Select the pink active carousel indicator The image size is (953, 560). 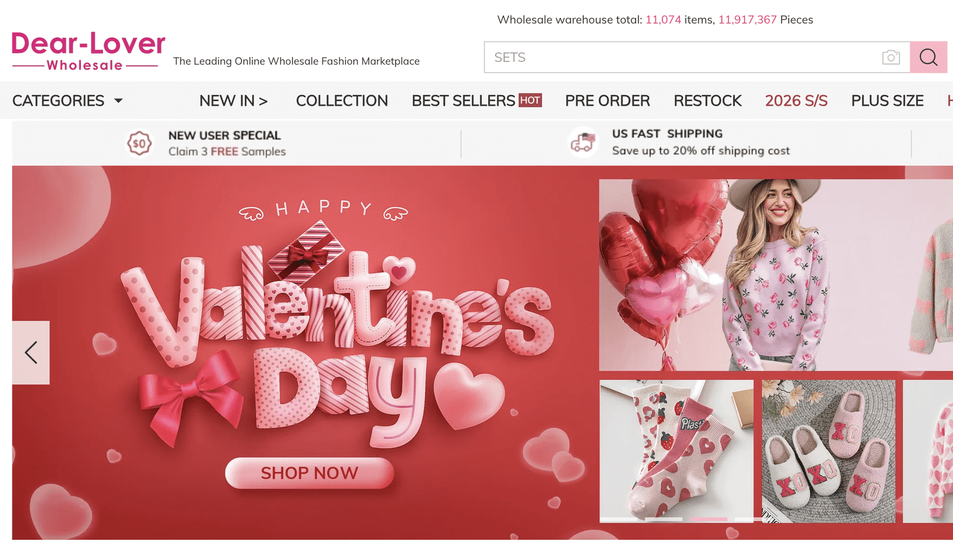point(708,520)
